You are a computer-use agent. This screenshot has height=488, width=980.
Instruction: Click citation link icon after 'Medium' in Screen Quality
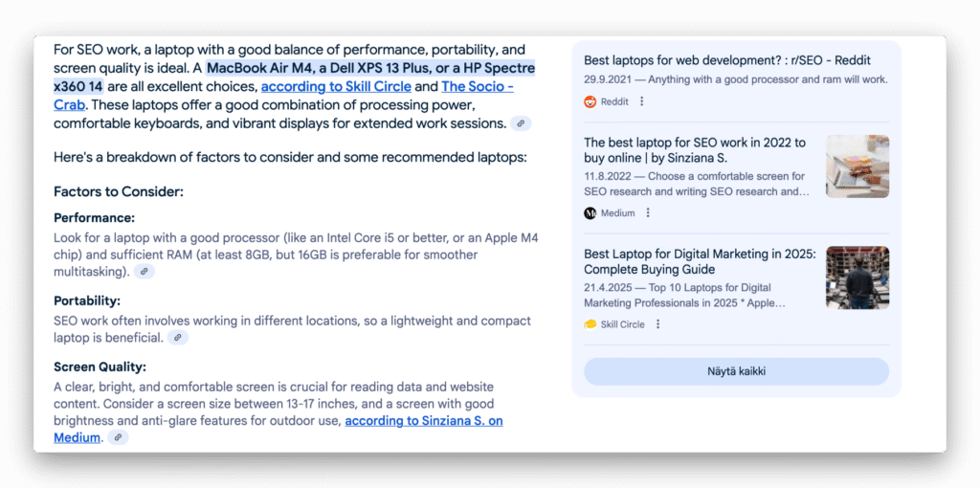[118, 437]
